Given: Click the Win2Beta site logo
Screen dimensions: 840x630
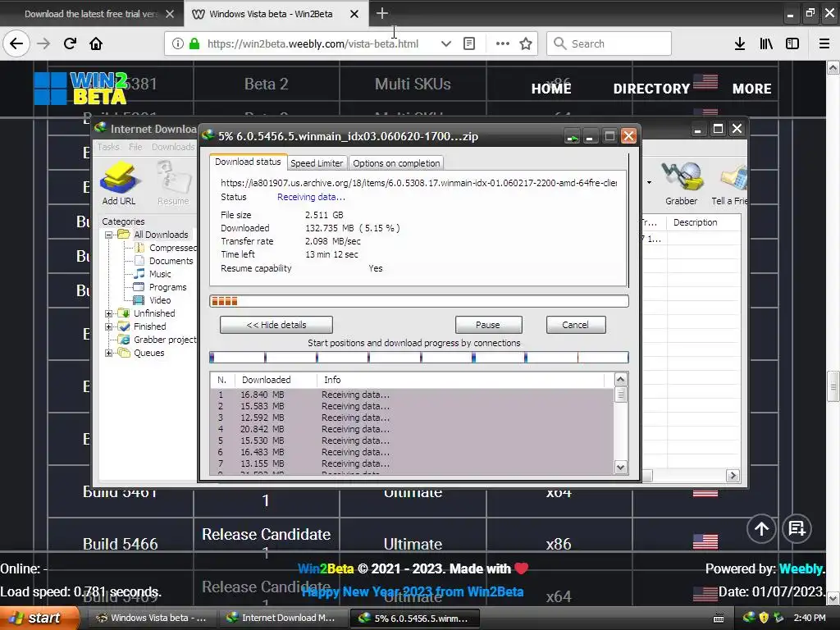Looking at the screenshot, I should pyautogui.click(x=81, y=89).
